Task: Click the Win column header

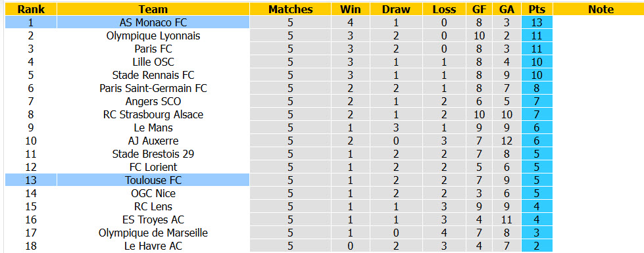Action: [351, 9]
